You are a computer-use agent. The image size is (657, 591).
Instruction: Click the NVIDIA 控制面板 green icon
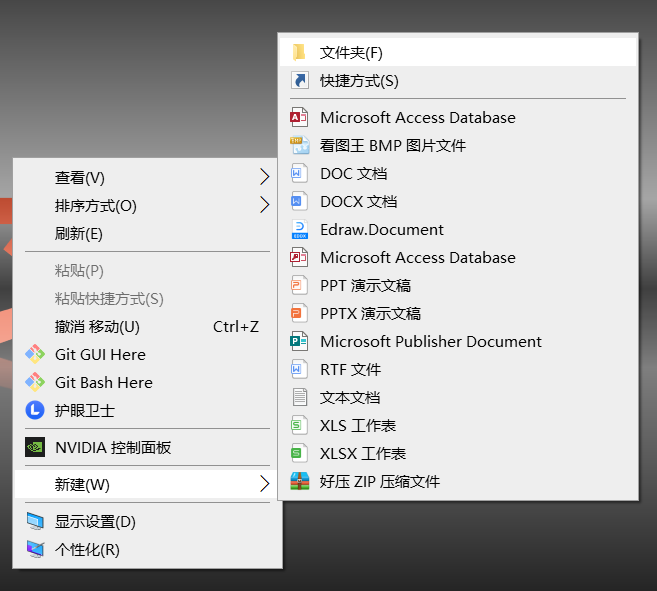(35, 447)
